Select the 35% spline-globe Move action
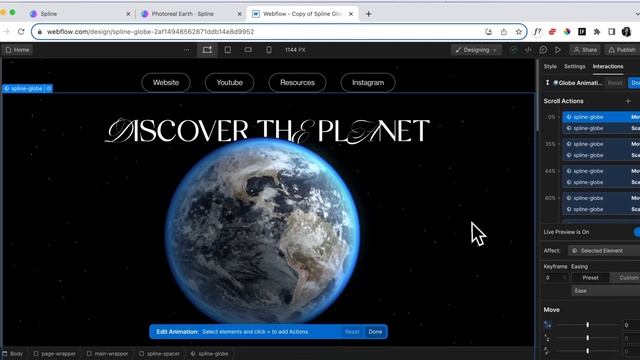640x360 pixels. coord(601,144)
